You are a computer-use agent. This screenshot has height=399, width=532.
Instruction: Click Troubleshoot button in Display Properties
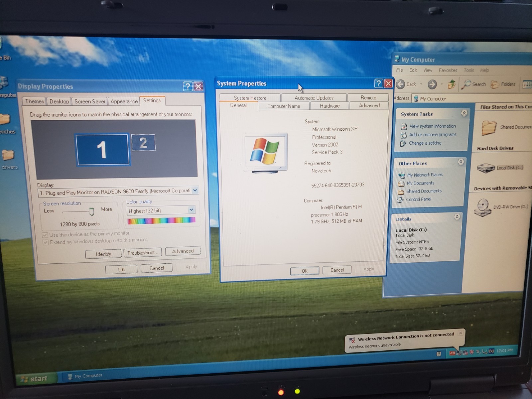pyautogui.click(x=142, y=253)
